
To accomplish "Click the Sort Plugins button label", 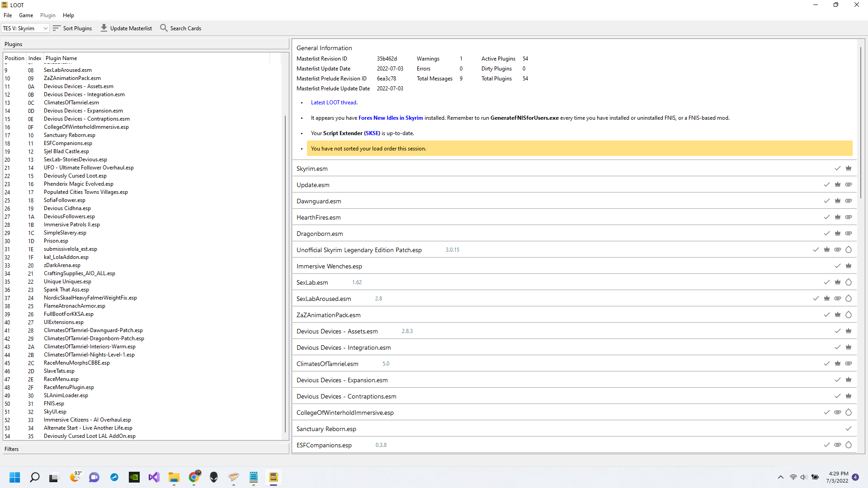I will click(x=77, y=28).
